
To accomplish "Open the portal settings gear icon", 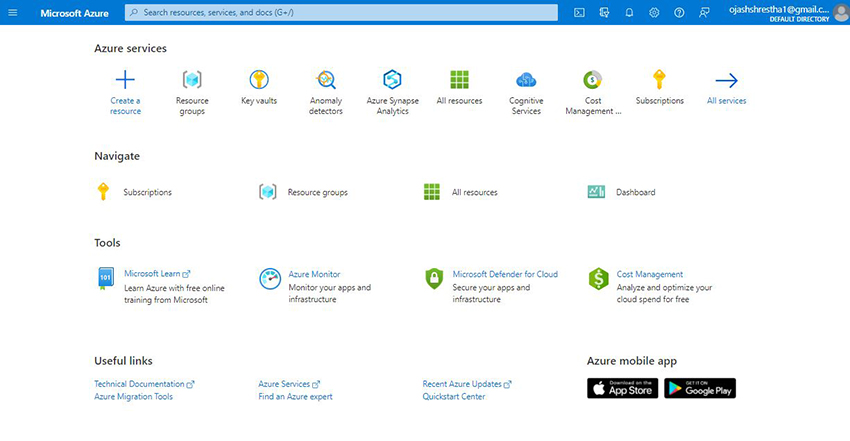I will tap(654, 13).
